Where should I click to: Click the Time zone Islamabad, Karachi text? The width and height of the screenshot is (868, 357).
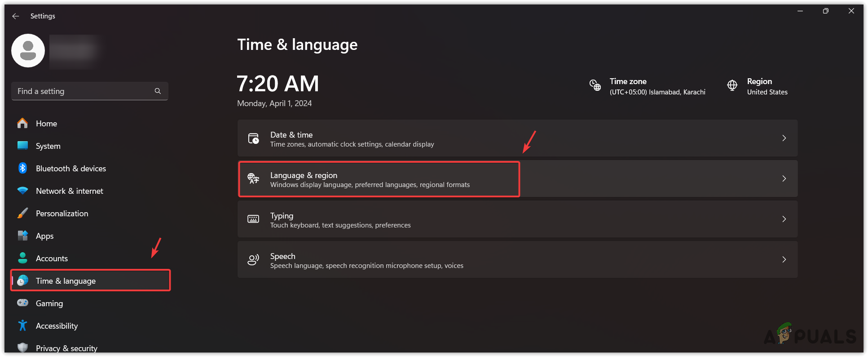(657, 92)
